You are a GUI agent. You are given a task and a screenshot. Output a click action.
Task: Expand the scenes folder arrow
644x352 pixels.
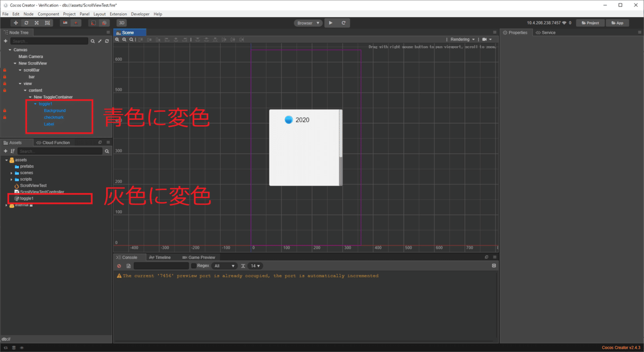pyautogui.click(x=11, y=173)
